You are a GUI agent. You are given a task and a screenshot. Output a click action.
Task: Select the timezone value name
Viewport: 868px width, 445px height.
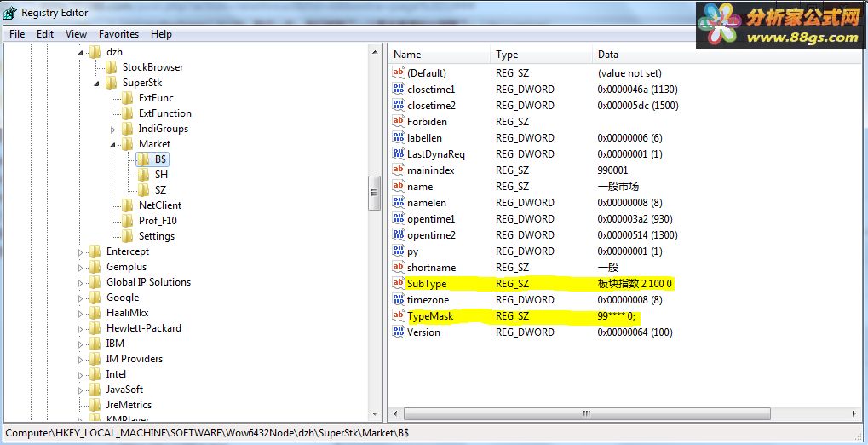pyautogui.click(x=428, y=300)
